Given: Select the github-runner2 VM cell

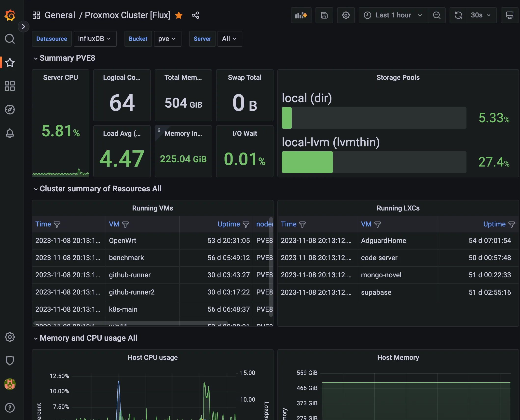Looking at the screenshot, I should (142, 292).
